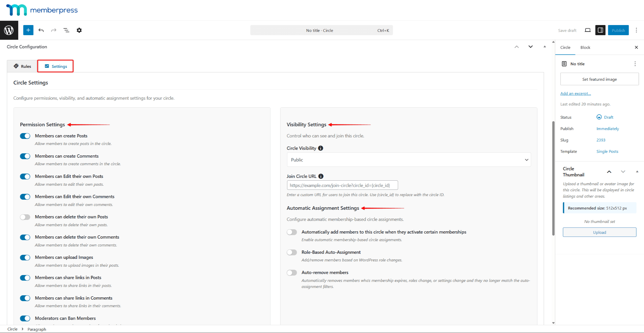Click the gear settings icon in toolbar
The height and width of the screenshot is (333, 644).
79,30
